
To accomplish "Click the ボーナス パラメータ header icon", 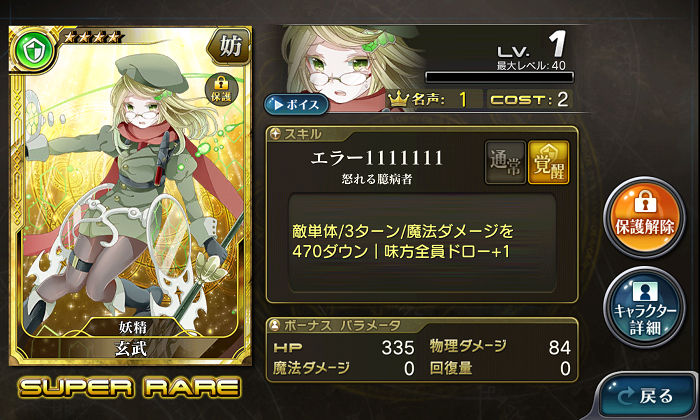I will pyautogui.click(x=275, y=325).
